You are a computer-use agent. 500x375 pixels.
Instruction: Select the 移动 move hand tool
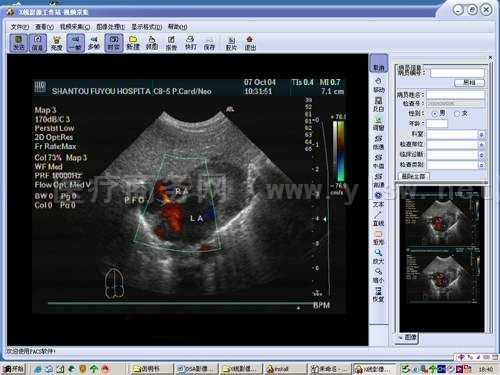tap(378, 85)
